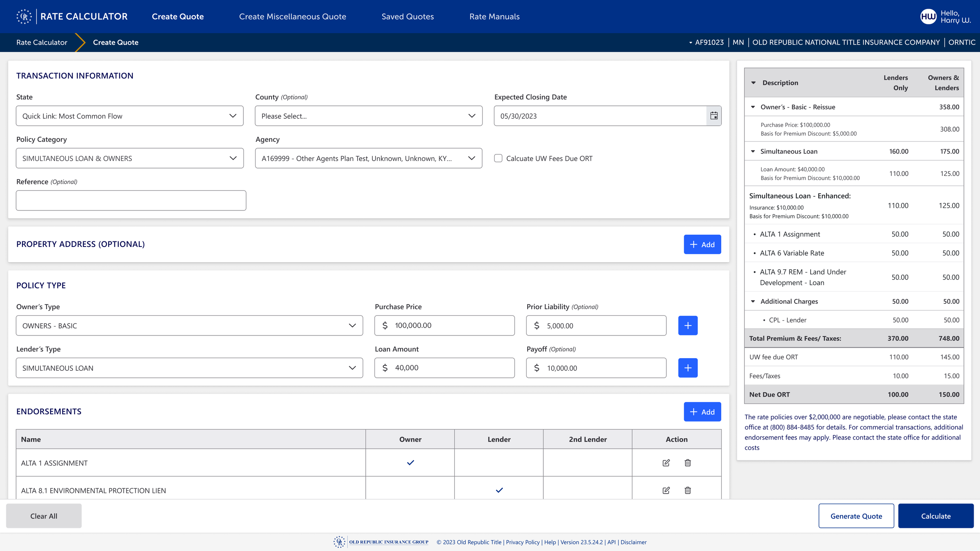The image size is (980, 551).
Task: Click the Privacy Policy footer link
Action: pos(523,542)
